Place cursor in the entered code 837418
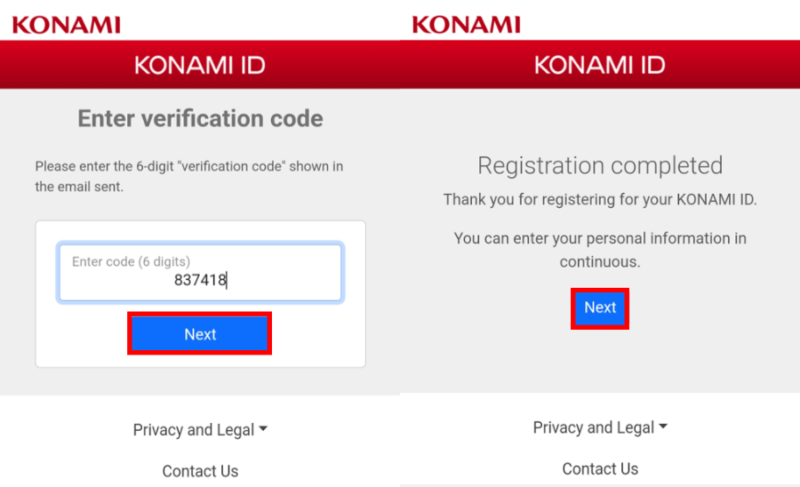The image size is (800, 487). click(200, 280)
